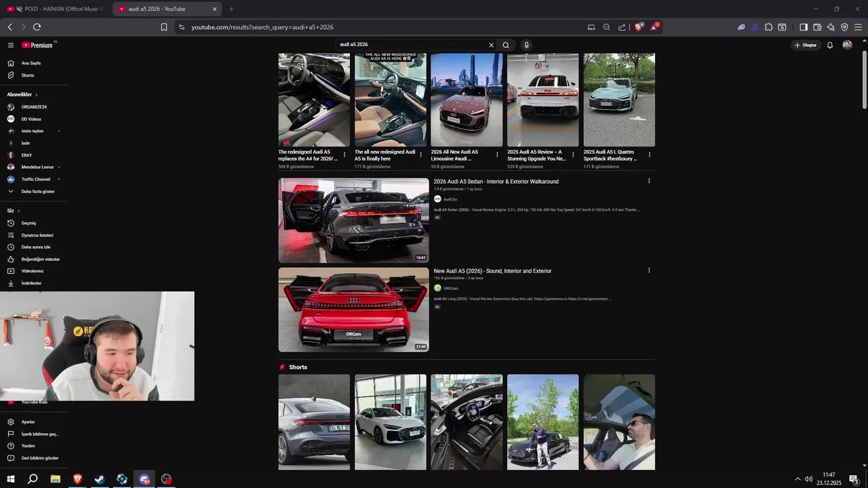Open YouTube notifications bell
Viewport: 868px width, 488px height.
pos(830,45)
